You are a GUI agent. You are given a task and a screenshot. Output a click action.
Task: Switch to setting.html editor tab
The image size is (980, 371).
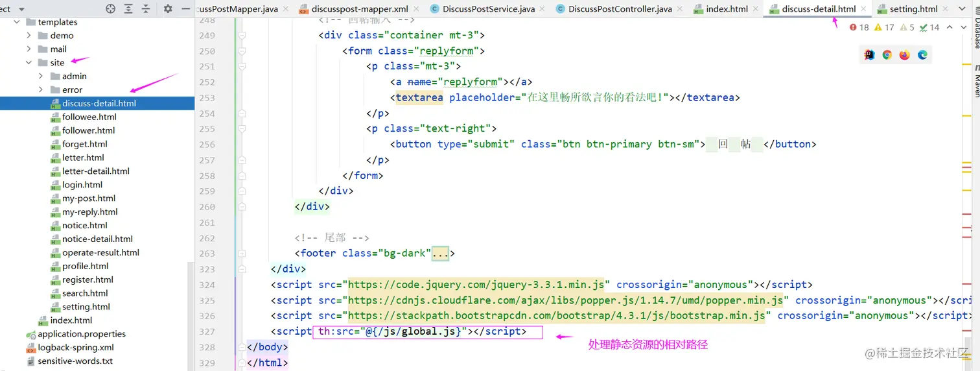[x=907, y=9]
